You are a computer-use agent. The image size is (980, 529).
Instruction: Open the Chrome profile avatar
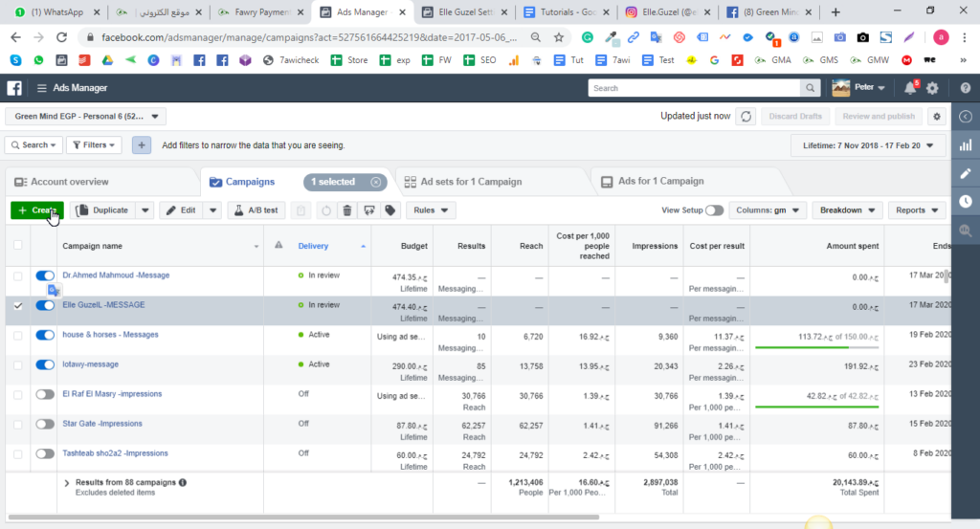click(x=941, y=37)
